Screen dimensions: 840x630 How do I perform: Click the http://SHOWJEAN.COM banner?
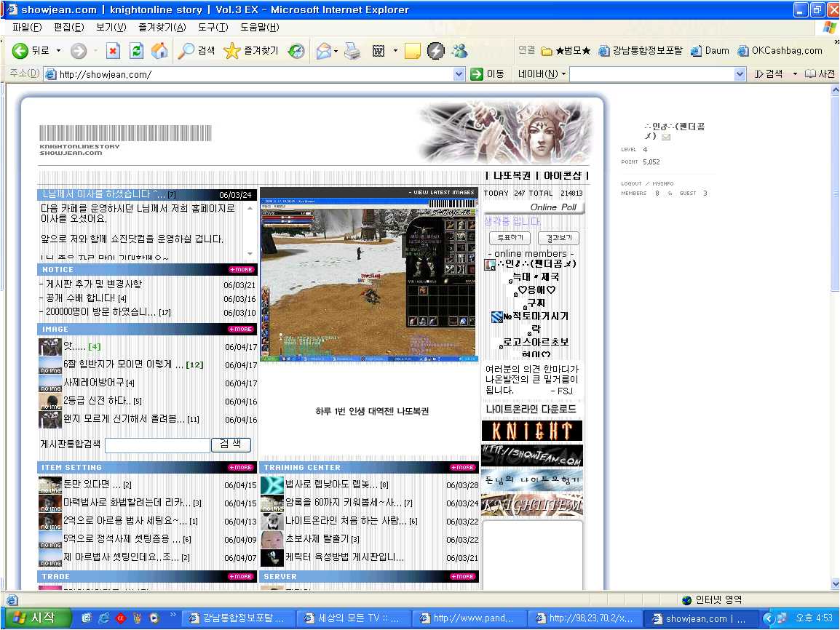(532, 455)
